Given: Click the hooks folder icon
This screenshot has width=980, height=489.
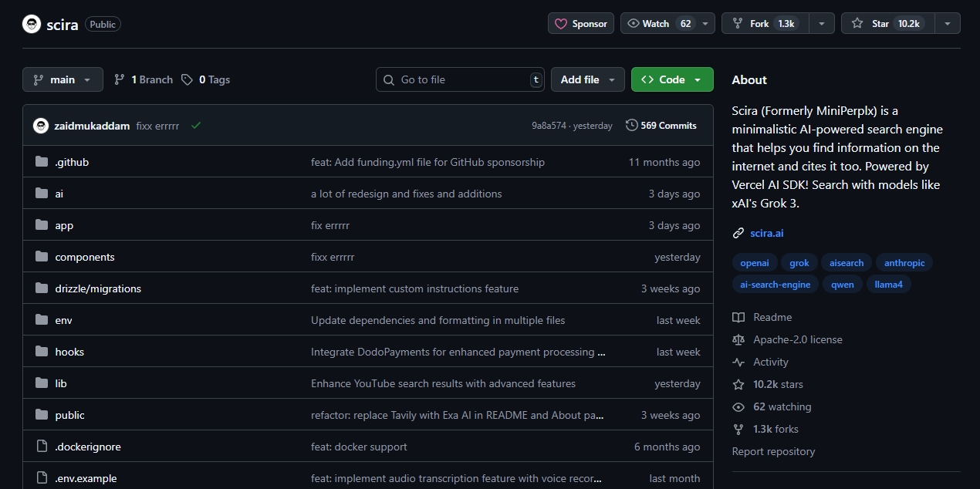Looking at the screenshot, I should click(x=42, y=352).
